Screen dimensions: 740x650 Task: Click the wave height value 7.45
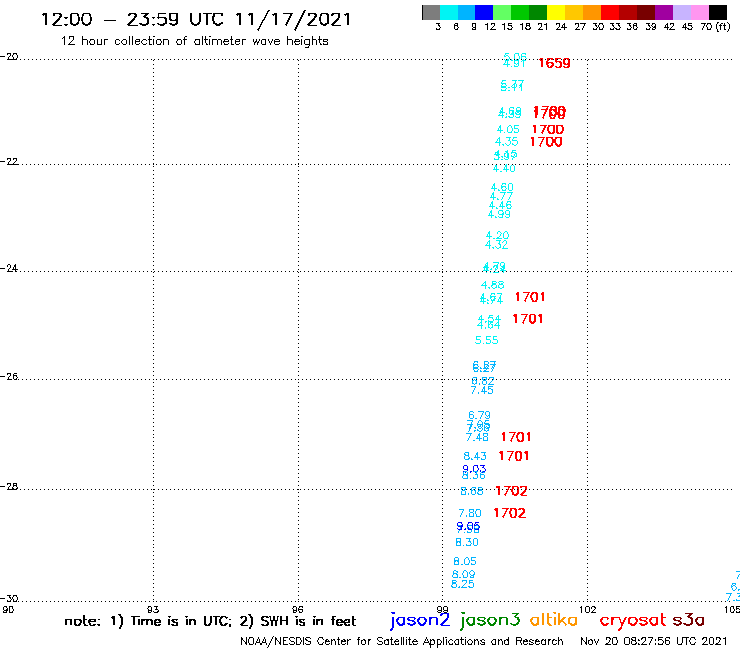482,390
